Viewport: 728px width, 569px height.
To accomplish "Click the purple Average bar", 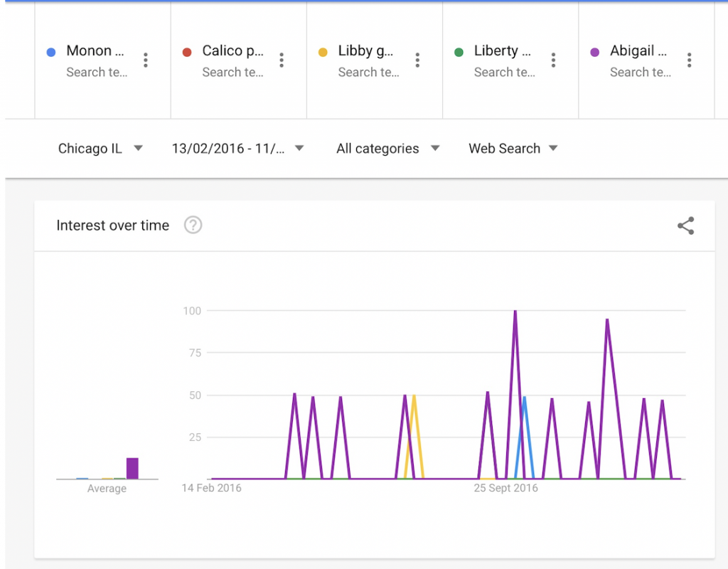I will [132, 469].
